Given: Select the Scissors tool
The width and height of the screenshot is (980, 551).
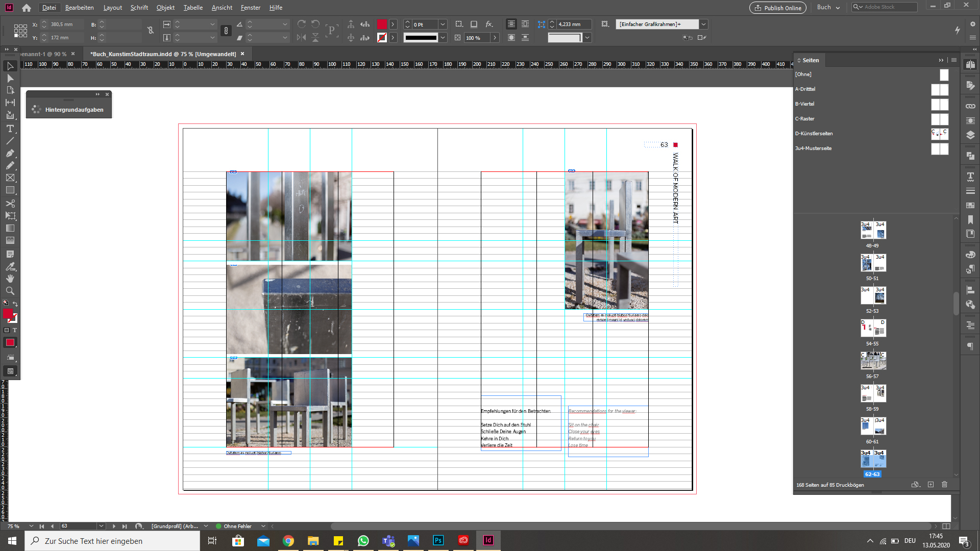Looking at the screenshot, I should pyautogui.click(x=10, y=203).
